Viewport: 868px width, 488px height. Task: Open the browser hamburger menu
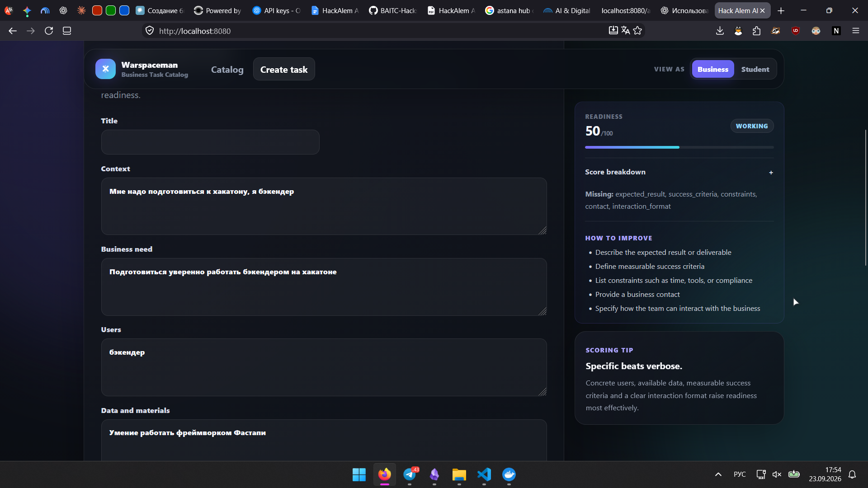[856, 31]
